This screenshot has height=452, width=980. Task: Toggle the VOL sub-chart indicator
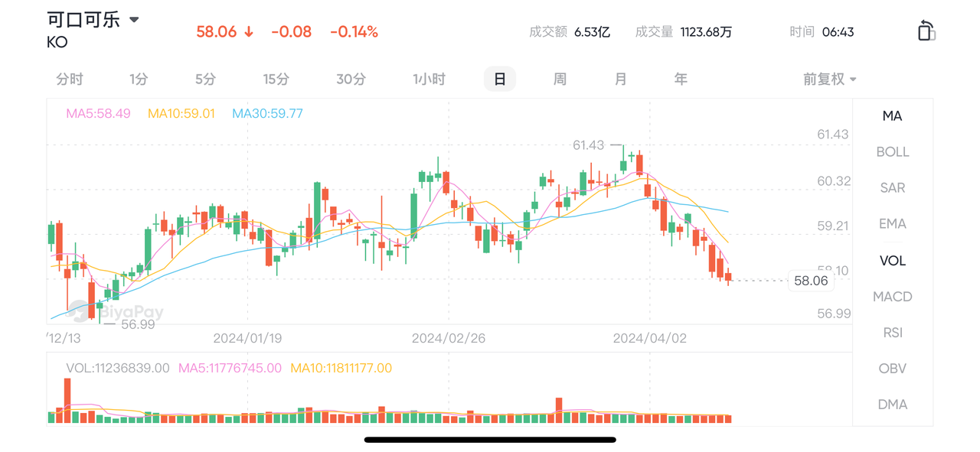pyautogui.click(x=892, y=261)
